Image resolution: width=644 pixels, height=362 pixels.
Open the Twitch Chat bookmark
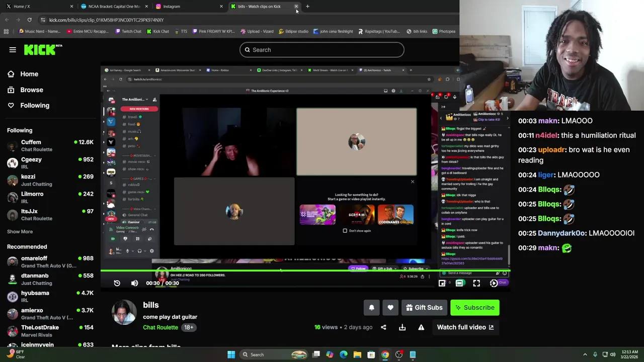[128, 31]
